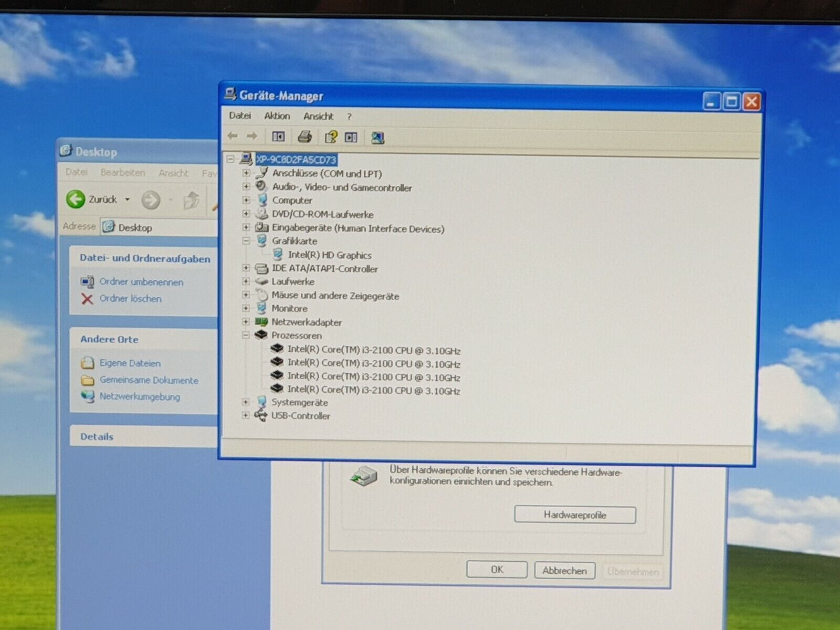Screen dimensions: 840x630
Task: Collapse the Prozessoren node
Action: (x=246, y=334)
